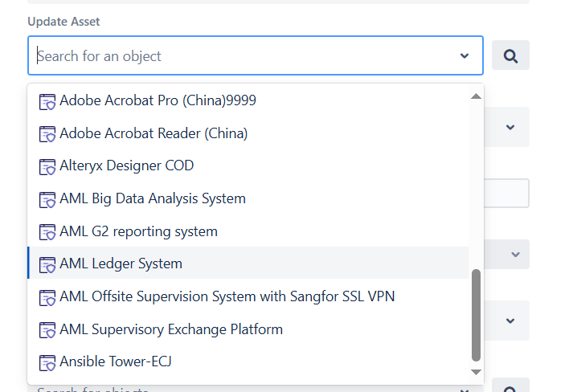569x392 pixels.
Task: Pick Ansible Tower-ECJ from the list
Action: tap(248, 361)
